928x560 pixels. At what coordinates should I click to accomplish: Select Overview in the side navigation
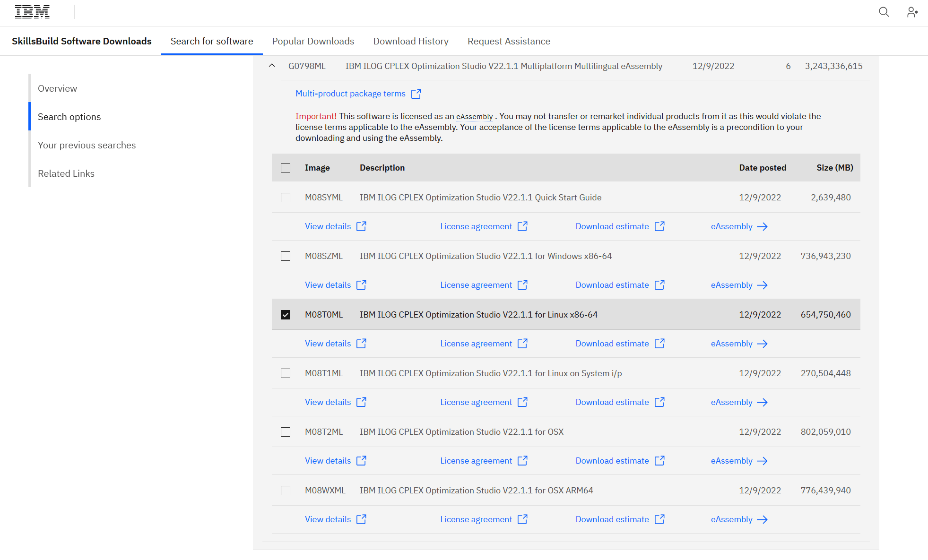57,88
